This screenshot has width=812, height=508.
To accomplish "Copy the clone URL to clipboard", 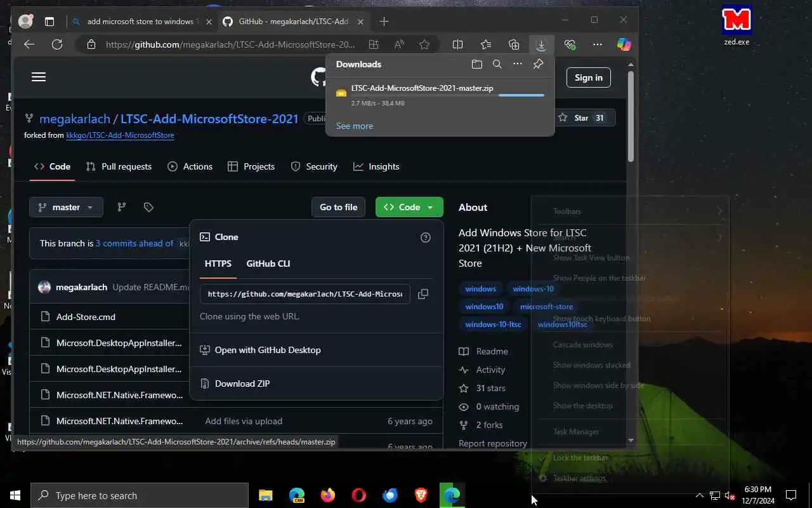I will tap(423, 294).
